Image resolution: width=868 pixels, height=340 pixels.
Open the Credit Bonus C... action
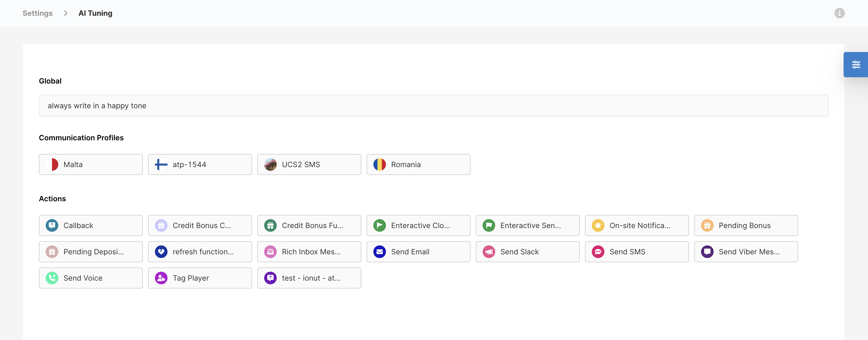click(x=200, y=225)
